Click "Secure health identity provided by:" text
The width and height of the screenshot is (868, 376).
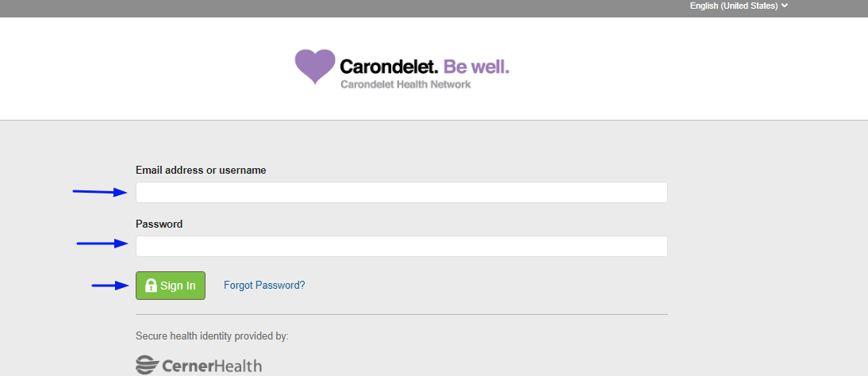[212, 336]
